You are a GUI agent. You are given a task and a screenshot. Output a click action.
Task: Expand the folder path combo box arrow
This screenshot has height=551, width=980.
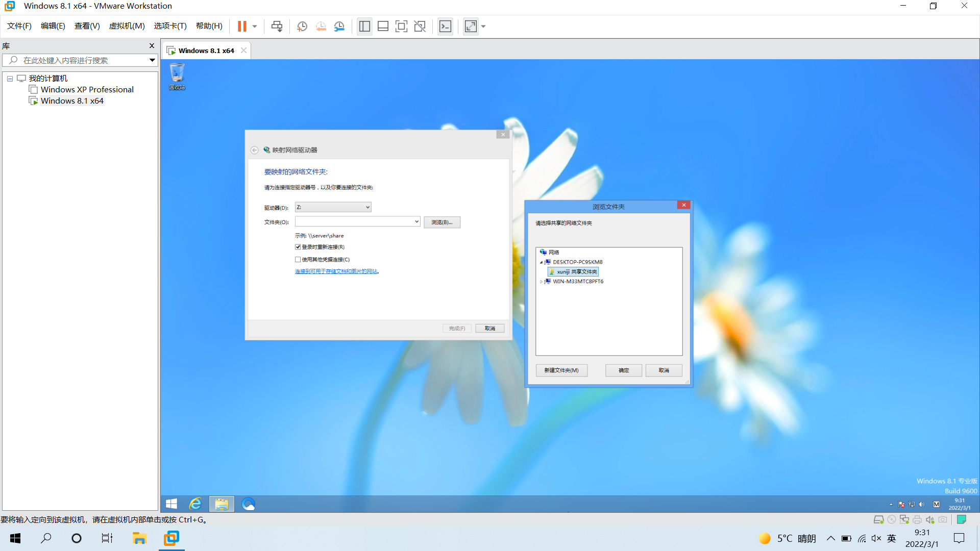(x=416, y=221)
